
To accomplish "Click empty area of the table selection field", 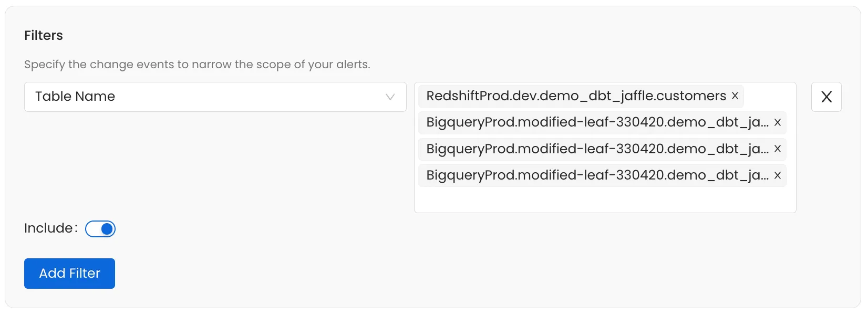I will pyautogui.click(x=767, y=97).
